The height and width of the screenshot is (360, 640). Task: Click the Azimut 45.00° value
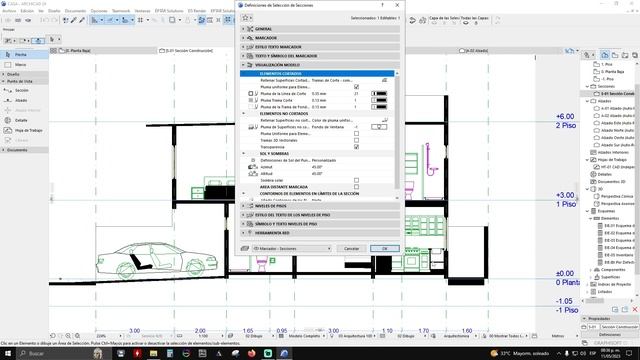[x=317, y=167]
